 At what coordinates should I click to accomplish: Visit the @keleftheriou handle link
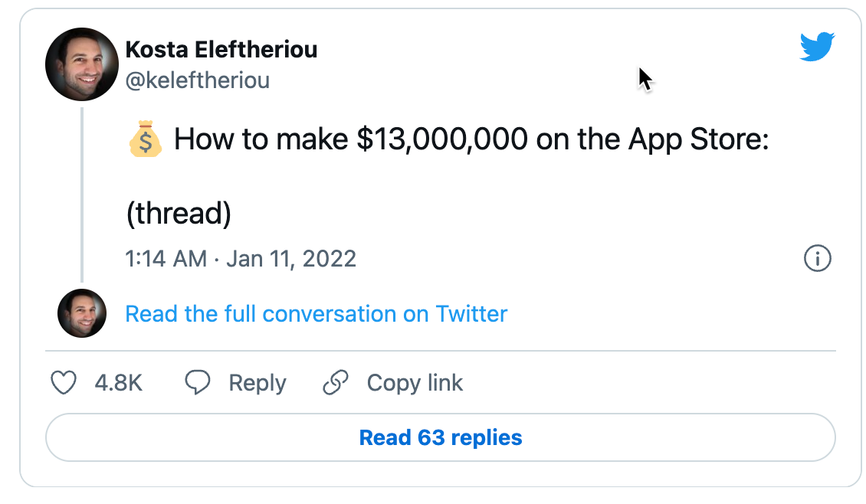click(x=197, y=80)
